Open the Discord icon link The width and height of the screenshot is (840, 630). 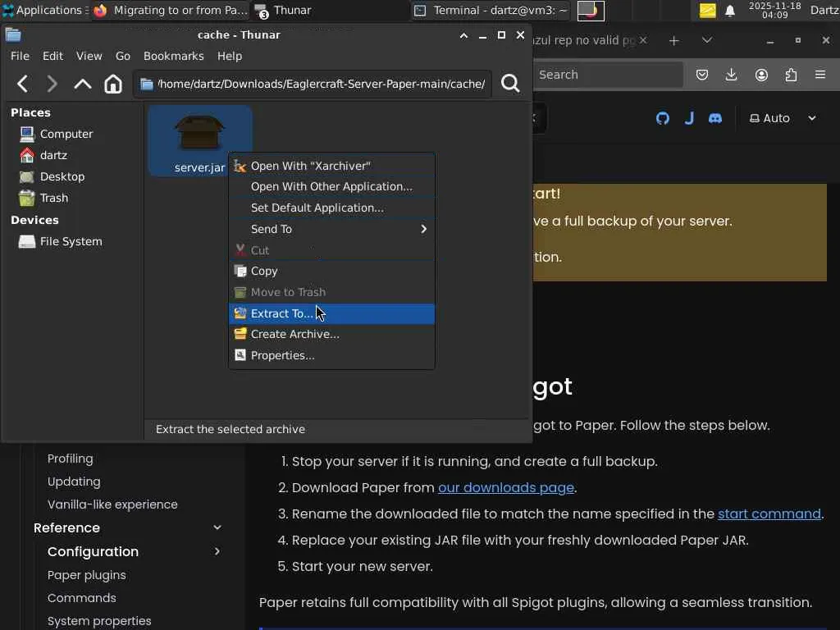[x=715, y=118]
